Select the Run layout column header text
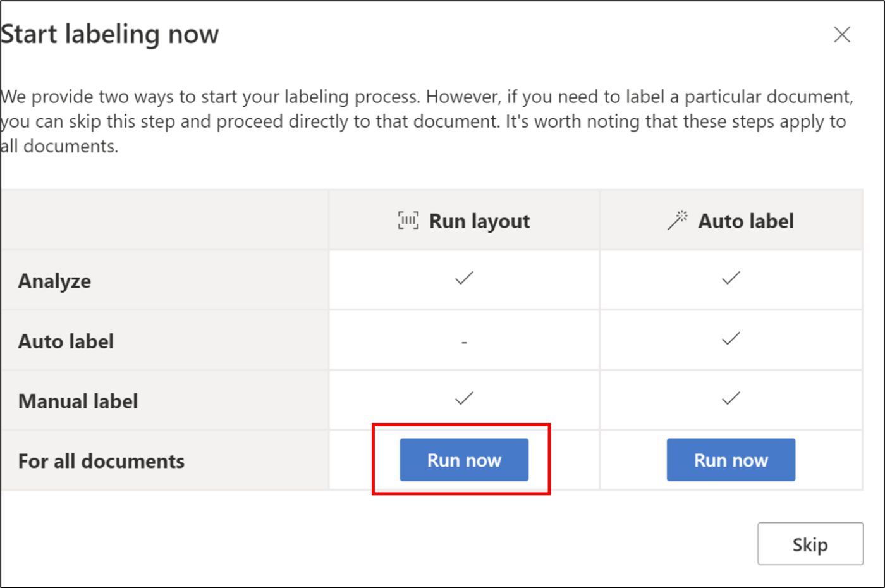The image size is (885, 588). click(x=479, y=221)
